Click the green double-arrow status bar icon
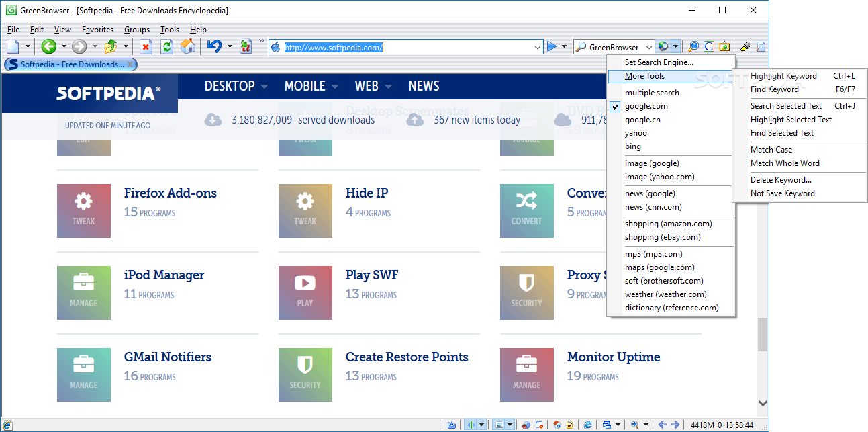Image resolution: width=868 pixels, height=432 pixels. 471,425
